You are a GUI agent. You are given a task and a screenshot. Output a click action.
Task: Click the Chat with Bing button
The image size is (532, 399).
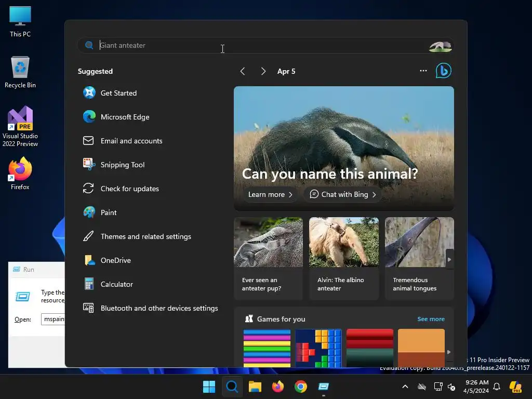343,194
